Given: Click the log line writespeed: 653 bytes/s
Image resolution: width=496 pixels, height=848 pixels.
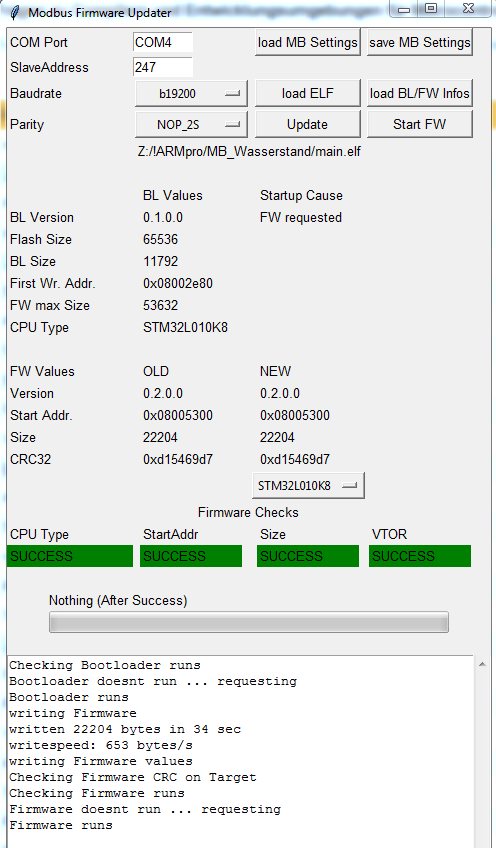Looking at the screenshot, I should pos(101,745).
